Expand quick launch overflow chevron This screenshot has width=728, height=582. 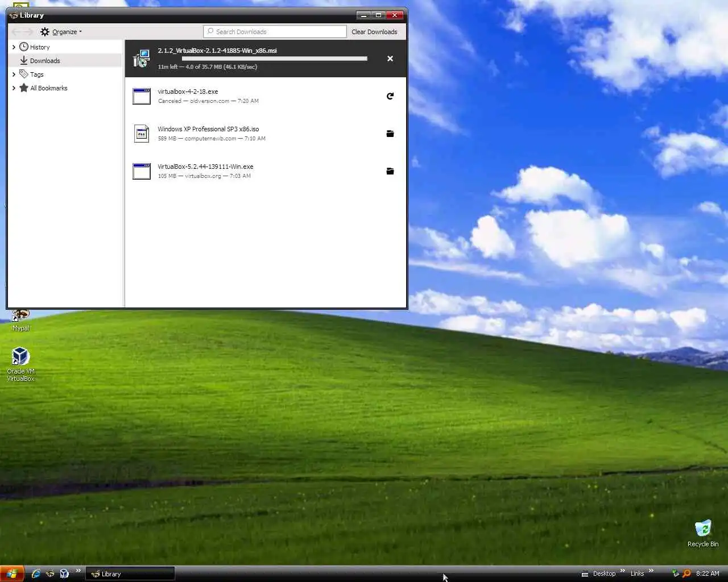78,571
